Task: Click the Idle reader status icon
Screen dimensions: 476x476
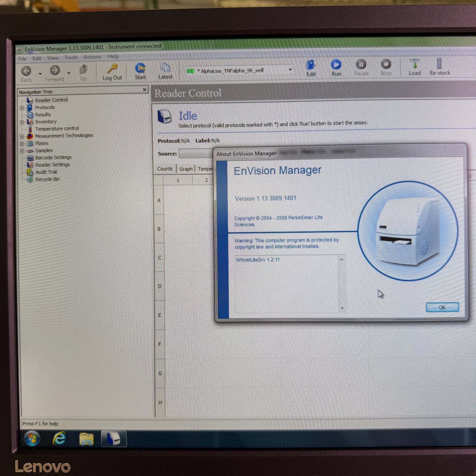Action: pyautogui.click(x=164, y=116)
